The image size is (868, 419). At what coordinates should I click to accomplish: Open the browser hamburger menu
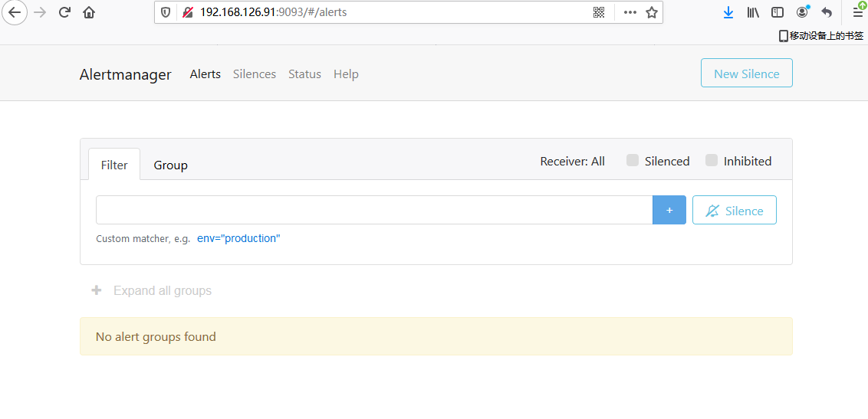pyautogui.click(x=857, y=11)
